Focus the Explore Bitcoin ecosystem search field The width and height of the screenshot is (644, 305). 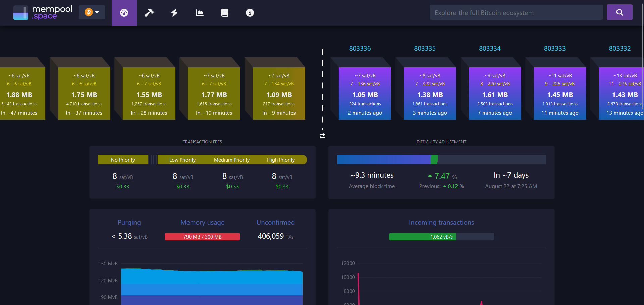tap(516, 13)
